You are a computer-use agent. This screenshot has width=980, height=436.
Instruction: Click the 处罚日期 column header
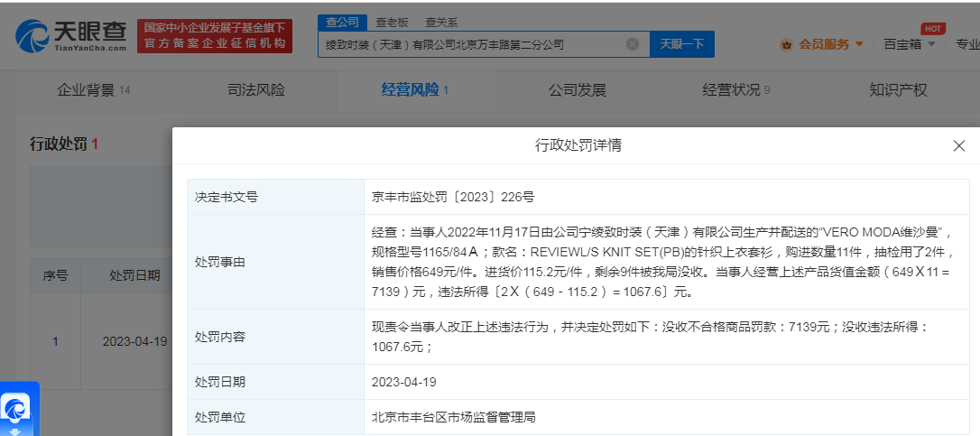pyautogui.click(x=134, y=275)
